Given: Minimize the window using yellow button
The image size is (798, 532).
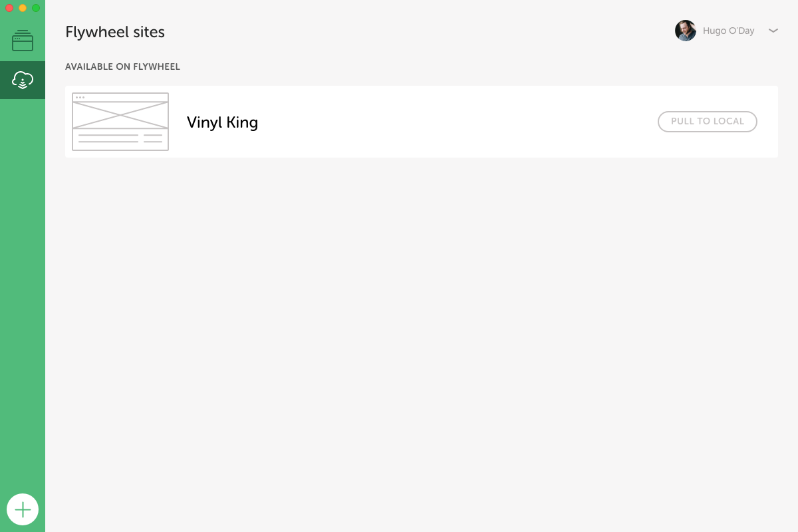Looking at the screenshot, I should point(23,8).
